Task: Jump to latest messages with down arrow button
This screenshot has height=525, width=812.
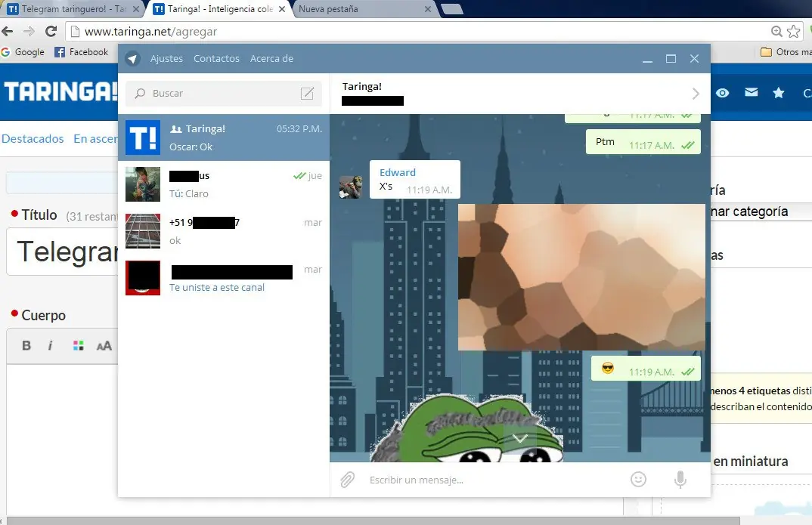Action: [520, 439]
